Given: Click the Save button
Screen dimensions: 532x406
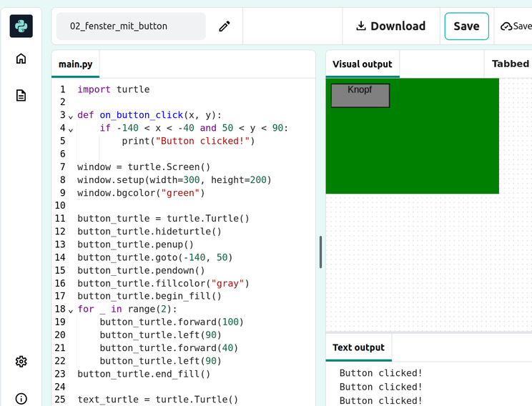Looking at the screenshot, I should (x=466, y=26).
